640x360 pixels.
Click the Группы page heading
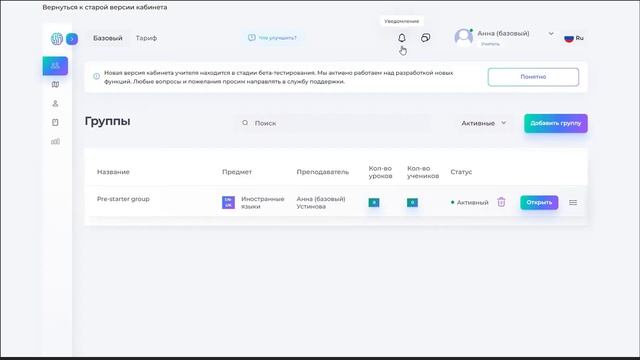[x=107, y=121]
